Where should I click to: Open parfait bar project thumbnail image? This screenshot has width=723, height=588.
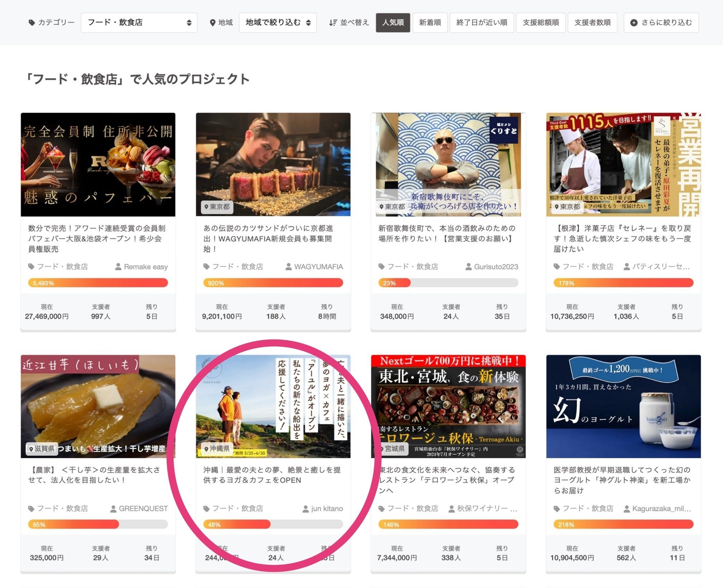tap(98, 164)
